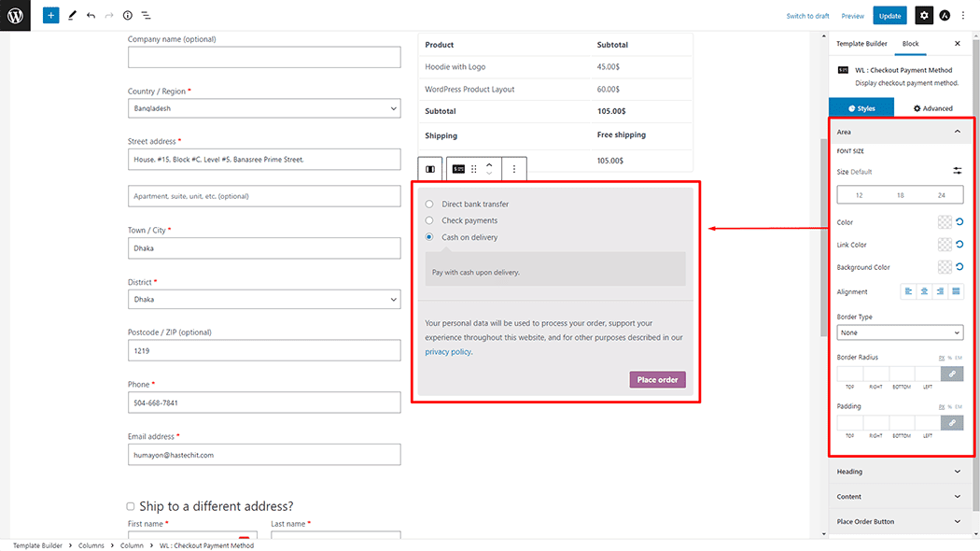The image size is (980, 551).
Task: Open the settings gear icon
Action: 923,16
